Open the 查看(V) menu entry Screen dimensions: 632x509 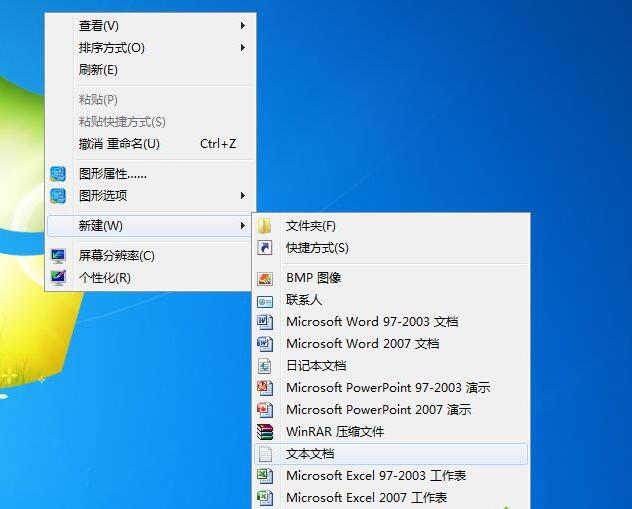click(x=150, y=26)
